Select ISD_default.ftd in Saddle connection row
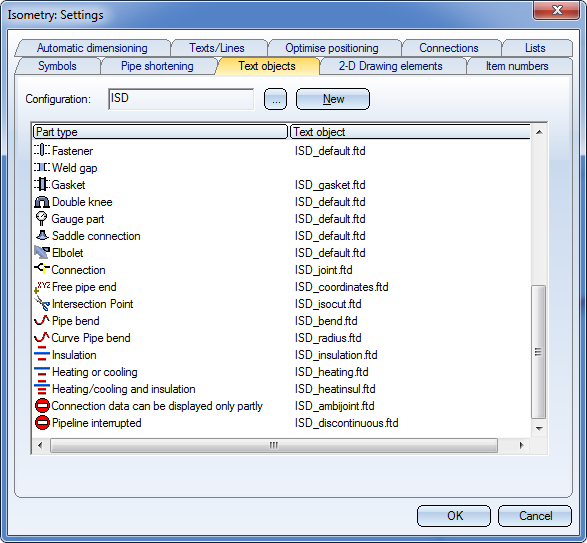The height and width of the screenshot is (543, 587). tap(330, 236)
